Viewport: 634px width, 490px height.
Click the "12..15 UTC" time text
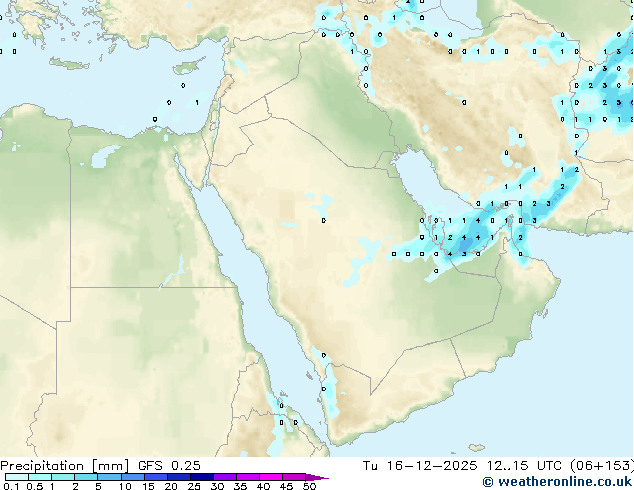[524, 466]
